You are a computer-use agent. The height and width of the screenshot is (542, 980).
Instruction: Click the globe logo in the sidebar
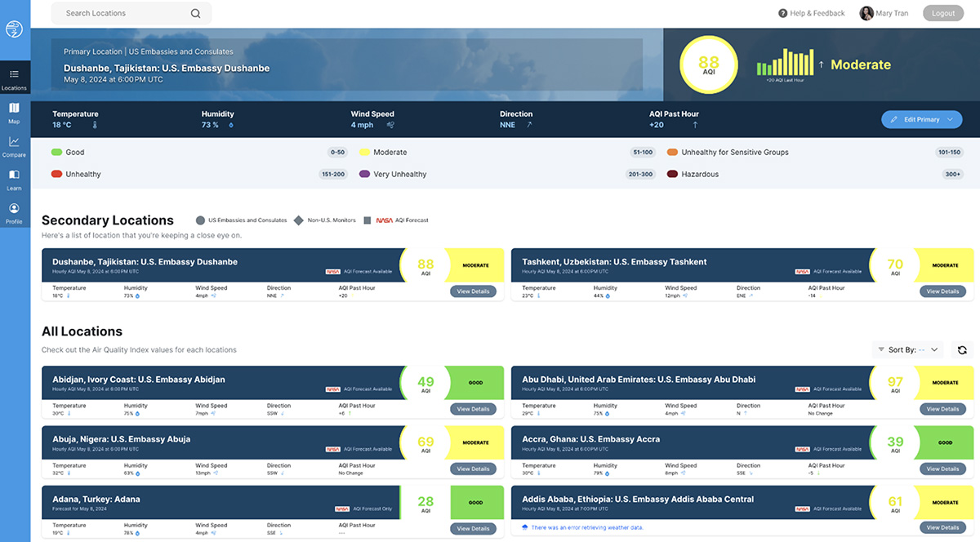click(14, 29)
